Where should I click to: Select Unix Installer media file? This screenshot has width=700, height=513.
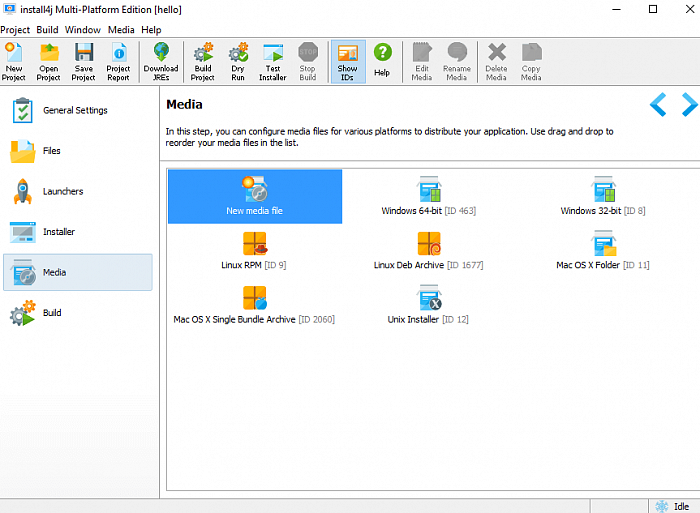click(429, 305)
